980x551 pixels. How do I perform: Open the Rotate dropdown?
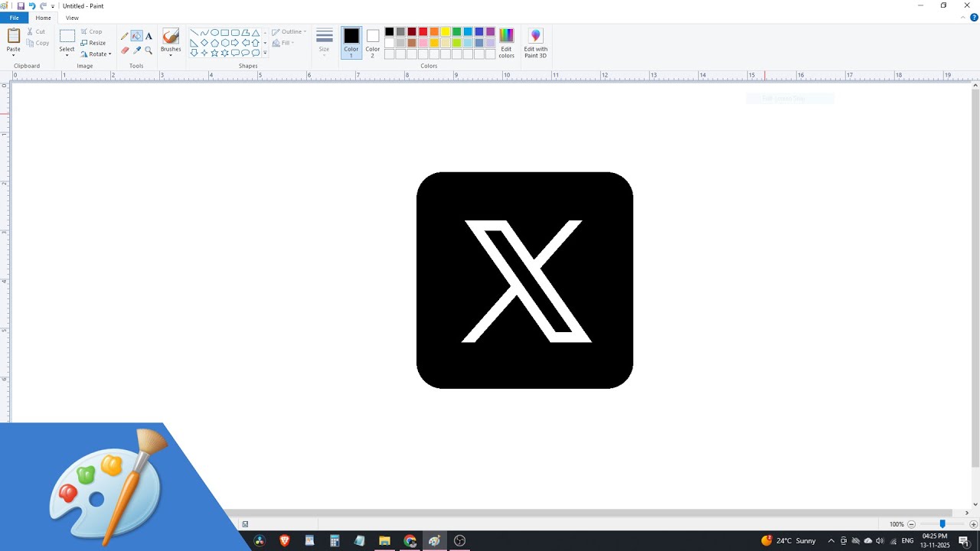[x=96, y=54]
